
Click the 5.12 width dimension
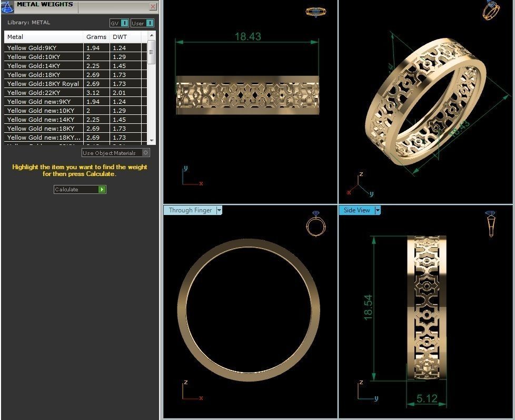coord(427,398)
